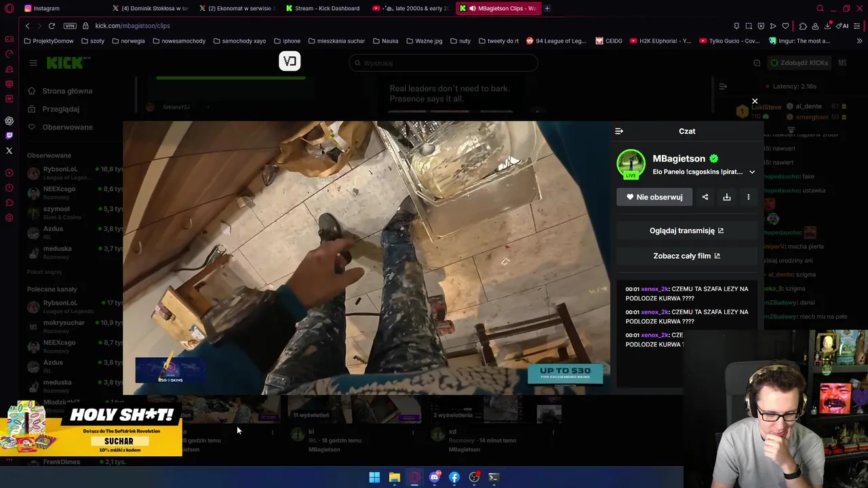The width and height of the screenshot is (868, 488).
Task: Open the norwegia bookmark folder
Action: point(128,41)
